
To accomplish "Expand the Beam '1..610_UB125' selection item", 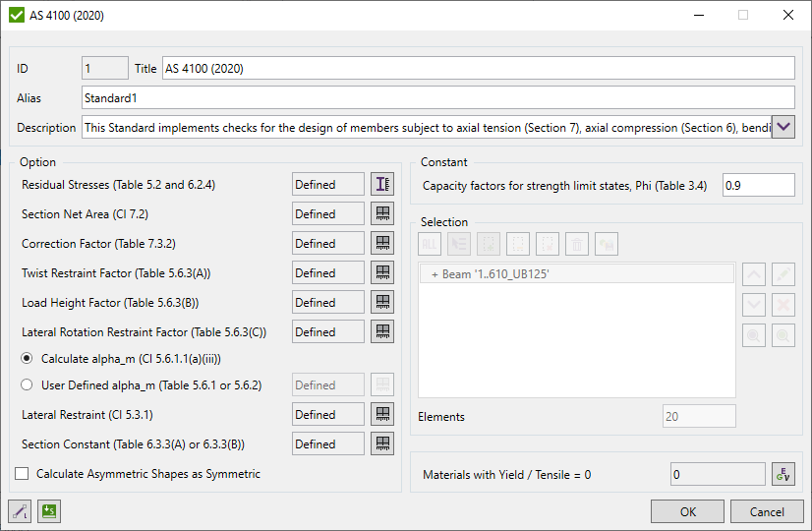I will pos(435,274).
